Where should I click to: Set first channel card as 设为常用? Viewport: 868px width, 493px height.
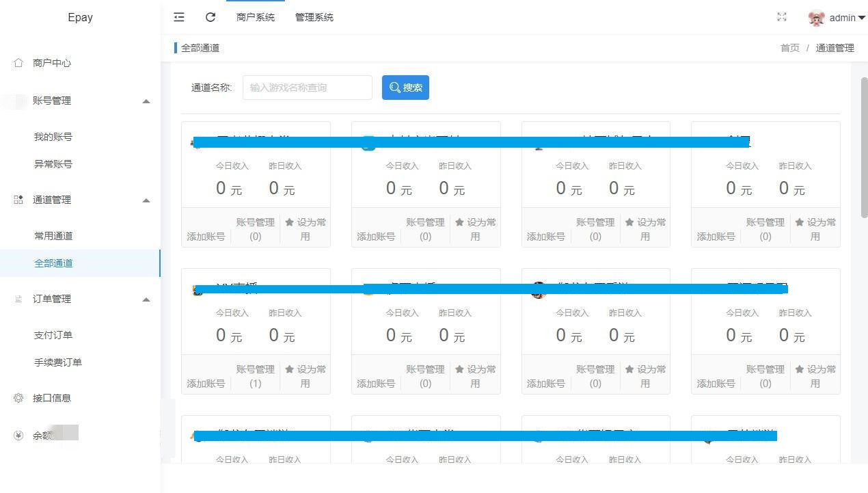pos(305,229)
